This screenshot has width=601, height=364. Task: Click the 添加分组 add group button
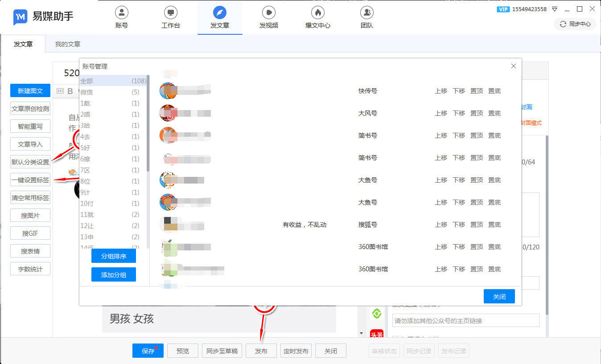pyautogui.click(x=113, y=274)
